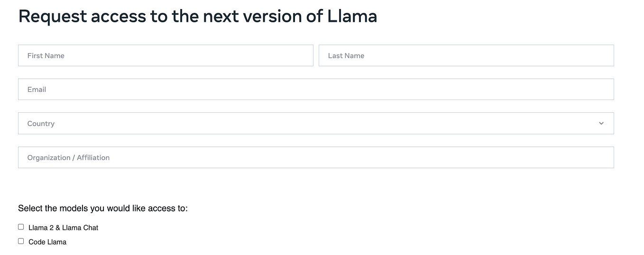Click the 'Country' placeholder text

41,123
